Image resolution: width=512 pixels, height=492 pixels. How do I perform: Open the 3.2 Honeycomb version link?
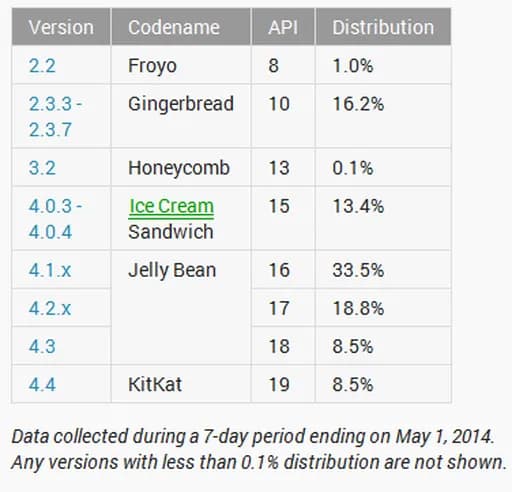point(42,168)
